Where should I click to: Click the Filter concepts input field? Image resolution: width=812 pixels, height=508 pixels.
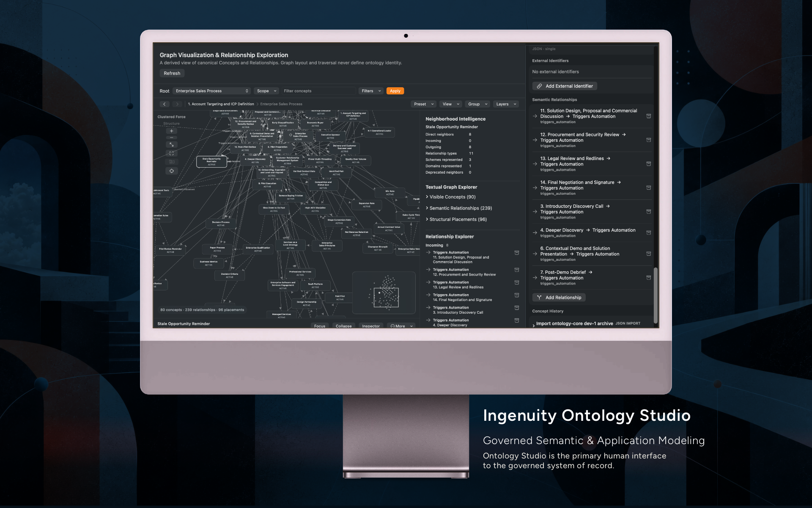[318, 91]
